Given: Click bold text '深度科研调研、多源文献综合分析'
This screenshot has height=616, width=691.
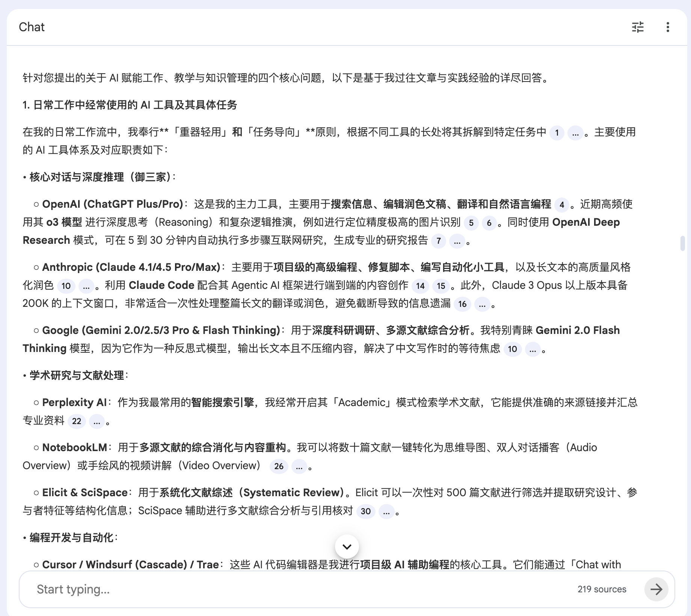Looking at the screenshot, I should tap(391, 330).
